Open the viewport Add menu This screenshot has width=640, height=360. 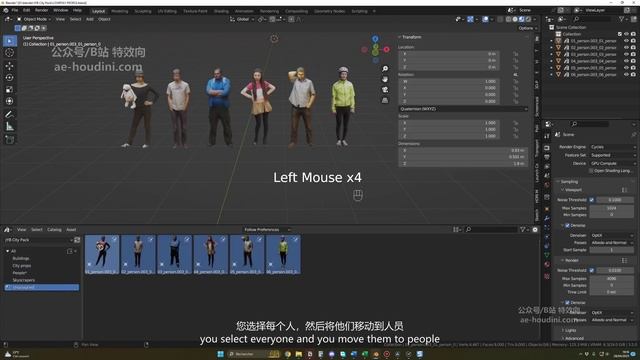(x=90, y=19)
